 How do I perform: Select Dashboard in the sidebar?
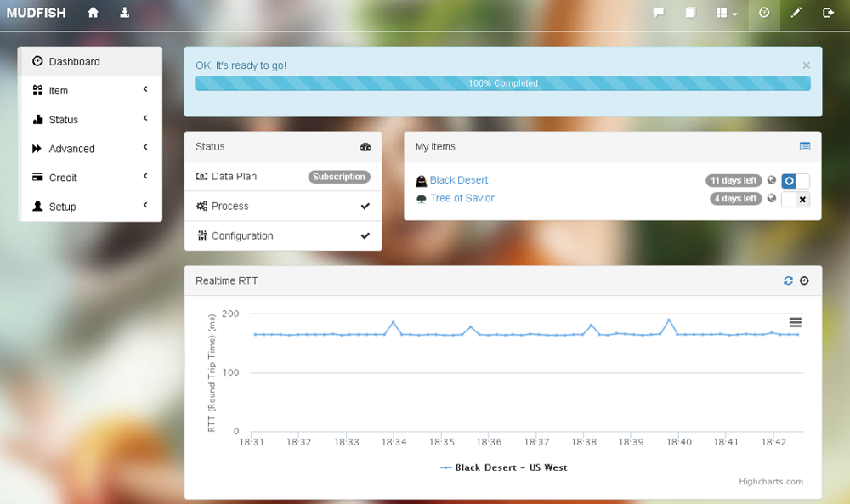click(x=90, y=62)
